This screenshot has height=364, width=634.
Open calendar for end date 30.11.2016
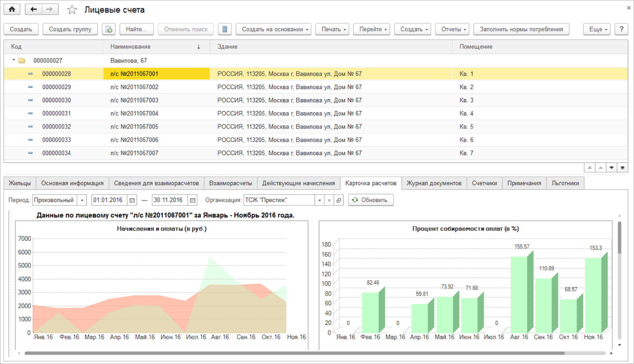(x=192, y=200)
